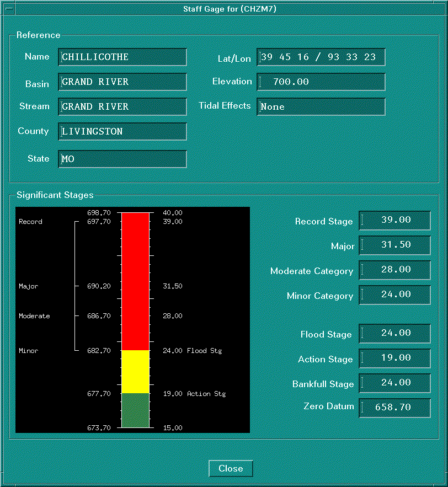Click the Close button
Viewport: 448px width, 487px height.
pos(231,468)
